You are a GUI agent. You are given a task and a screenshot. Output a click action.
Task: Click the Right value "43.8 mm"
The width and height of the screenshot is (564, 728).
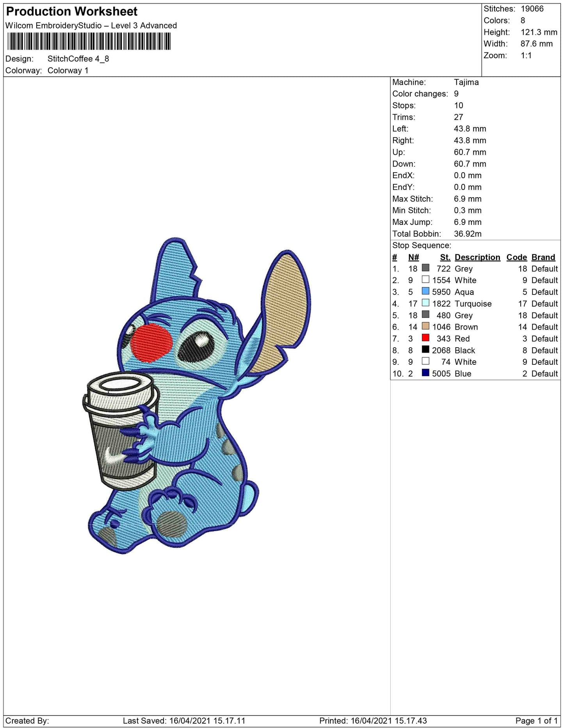(x=470, y=141)
